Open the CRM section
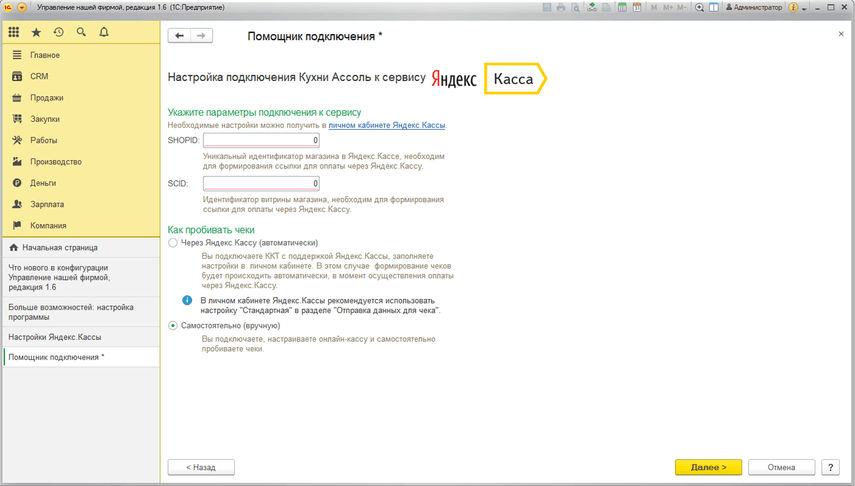Image resolution: width=855 pixels, height=486 pixels. click(x=81, y=76)
